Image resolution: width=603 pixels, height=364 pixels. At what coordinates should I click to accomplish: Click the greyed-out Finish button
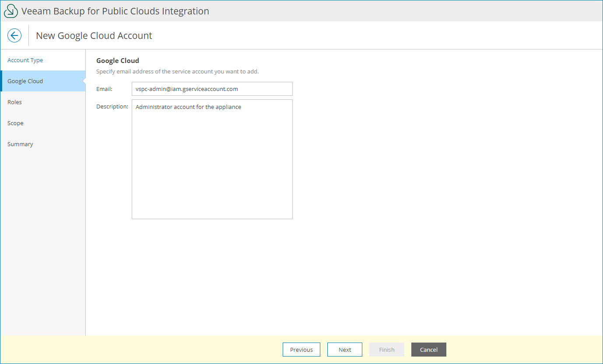pyautogui.click(x=387, y=350)
